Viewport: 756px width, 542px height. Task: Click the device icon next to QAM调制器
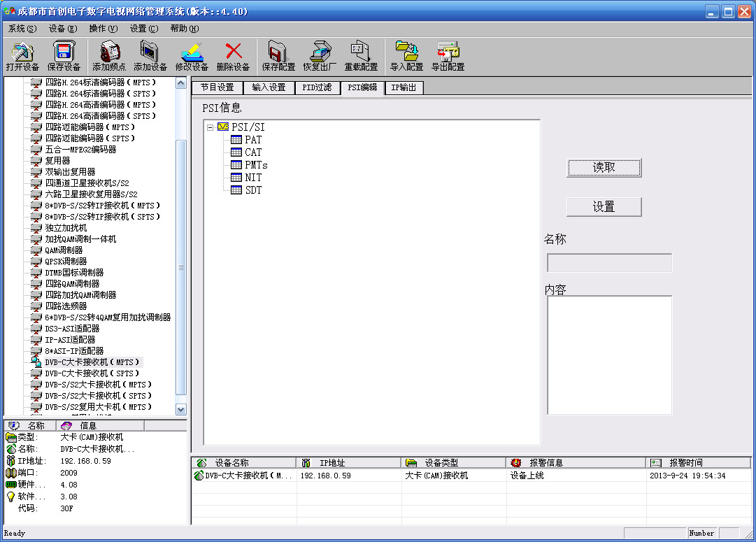(x=36, y=250)
